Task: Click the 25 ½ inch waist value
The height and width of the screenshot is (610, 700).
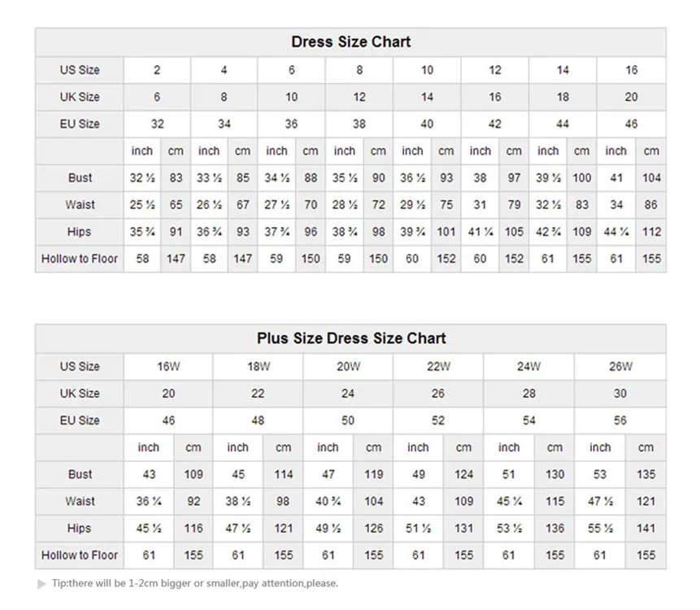Action: click(142, 205)
